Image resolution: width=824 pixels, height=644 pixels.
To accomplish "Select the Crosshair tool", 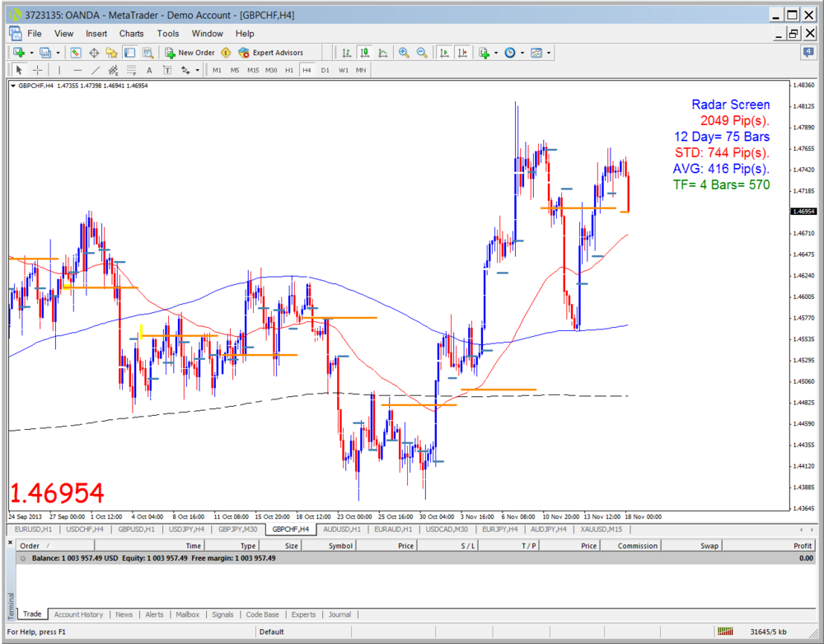I will 38,70.
